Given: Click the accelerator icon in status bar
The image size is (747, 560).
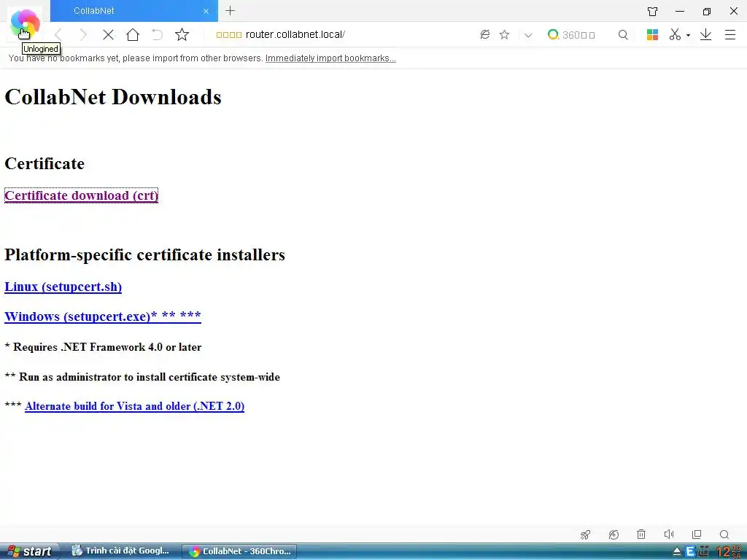Looking at the screenshot, I should point(614,534).
